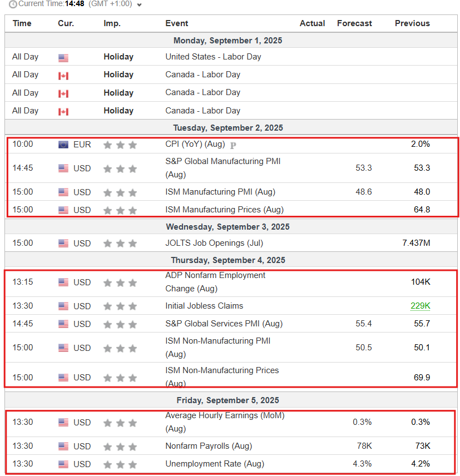Click the importance stars for JOLTS Job Openings
The width and height of the screenshot is (460, 476).
(x=120, y=244)
